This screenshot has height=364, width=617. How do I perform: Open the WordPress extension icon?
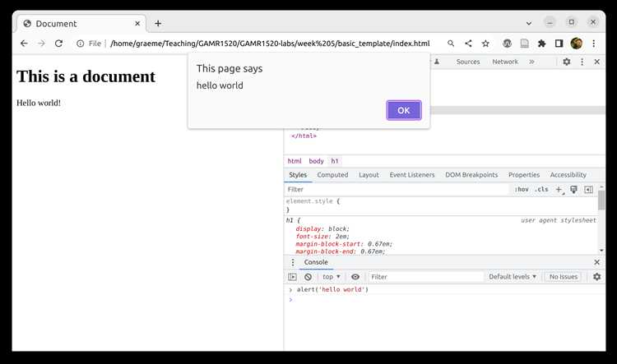(x=507, y=44)
